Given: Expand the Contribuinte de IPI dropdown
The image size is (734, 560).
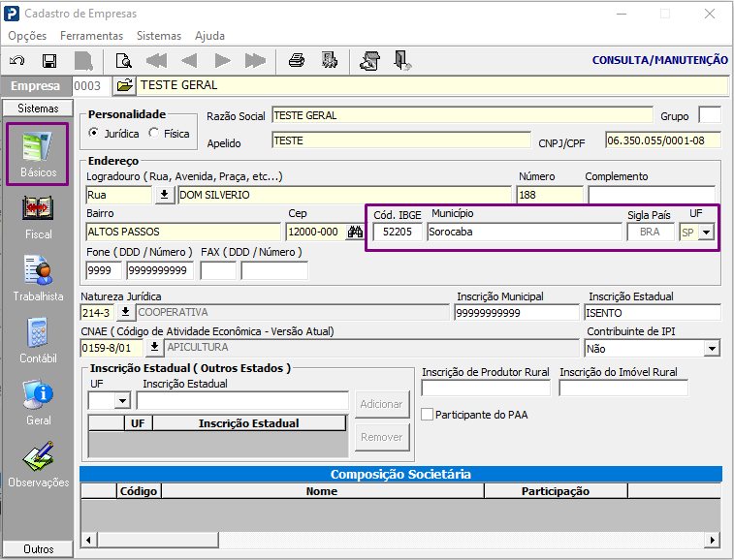Looking at the screenshot, I should (x=712, y=349).
